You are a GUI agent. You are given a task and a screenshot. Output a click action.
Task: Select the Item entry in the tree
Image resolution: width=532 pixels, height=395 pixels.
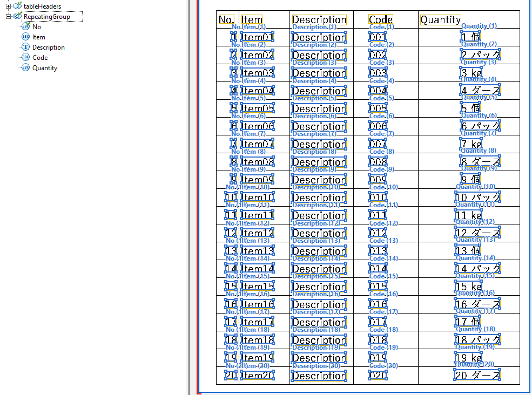(x=39, y=37)
